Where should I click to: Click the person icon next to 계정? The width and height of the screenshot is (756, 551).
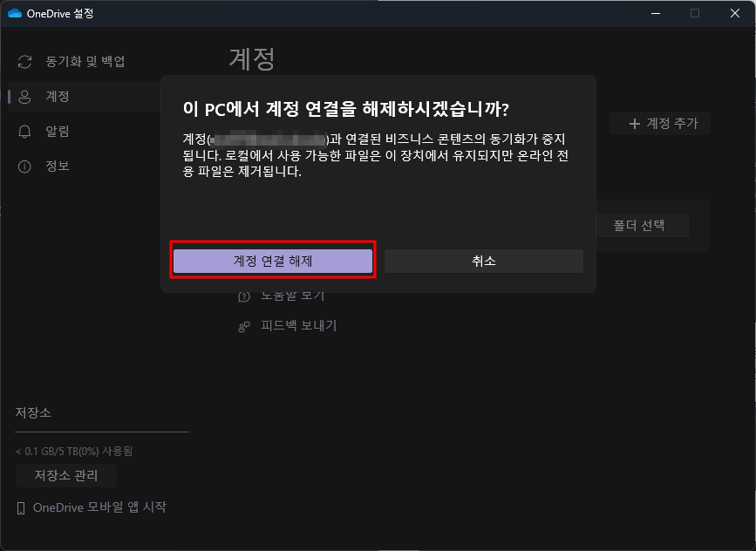(24, 96)
